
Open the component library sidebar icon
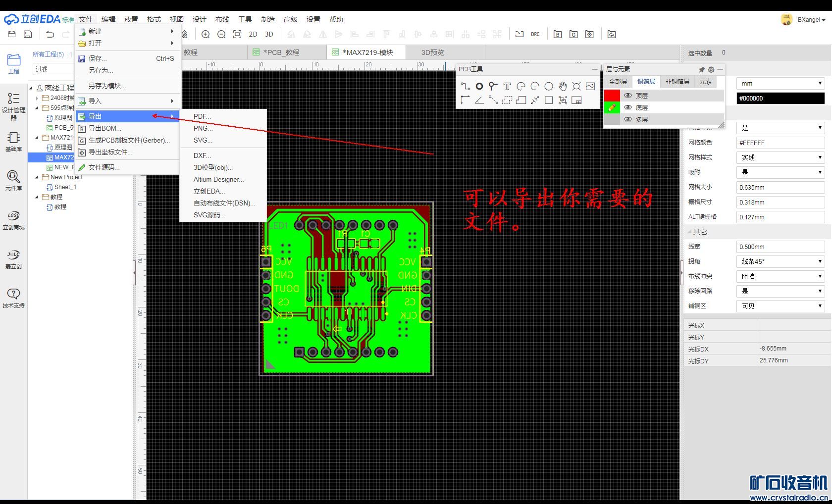13,180
